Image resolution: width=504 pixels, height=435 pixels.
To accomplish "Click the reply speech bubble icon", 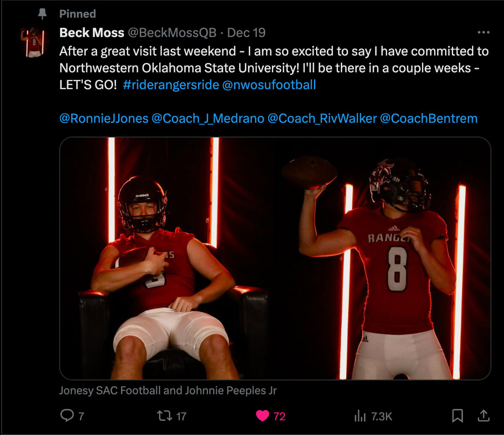I will point(67,416).
